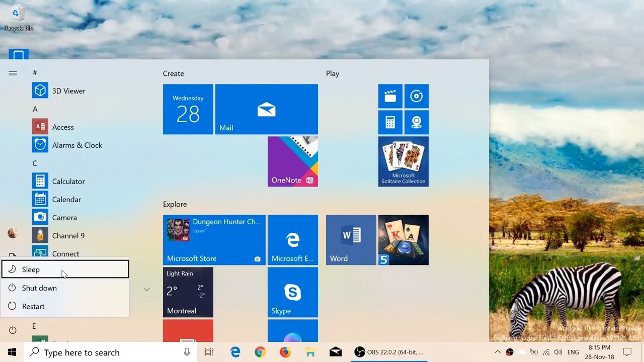Image resolution: width=644 pixels, height=362 pixels.
Task: Launch Microsoft Solitaire Collection tile
Action: tap(404, 161)
